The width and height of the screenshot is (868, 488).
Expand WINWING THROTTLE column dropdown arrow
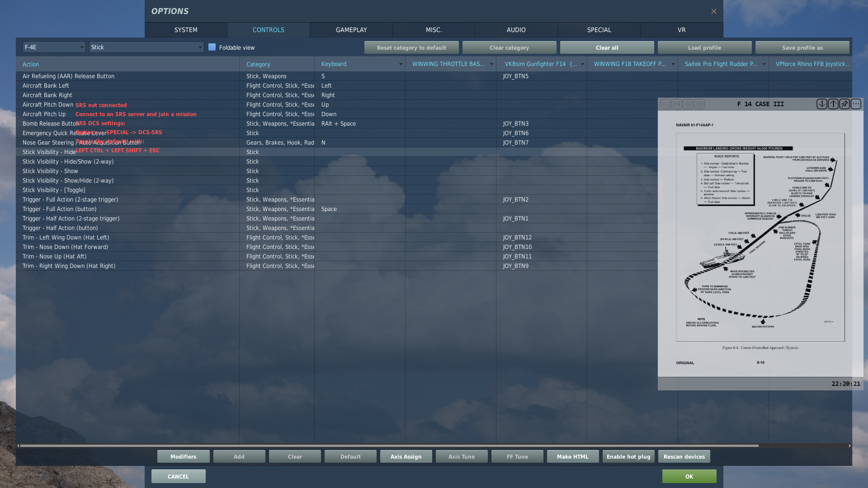tap(491, 64)
